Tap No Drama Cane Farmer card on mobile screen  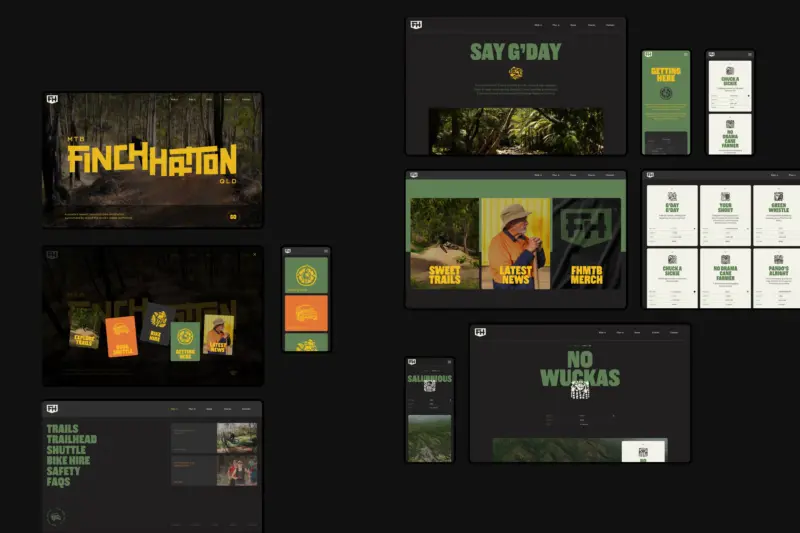click(x=730, y=134)
